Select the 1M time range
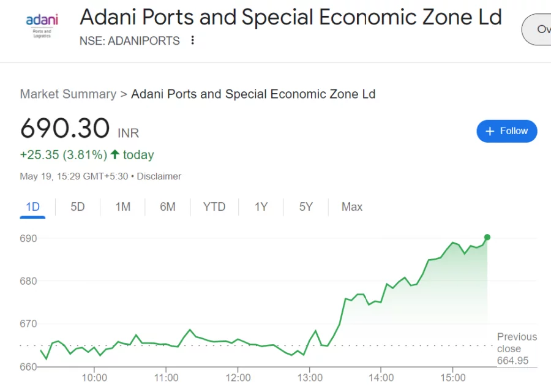The image size is (551, 392). tap(122, 207)
